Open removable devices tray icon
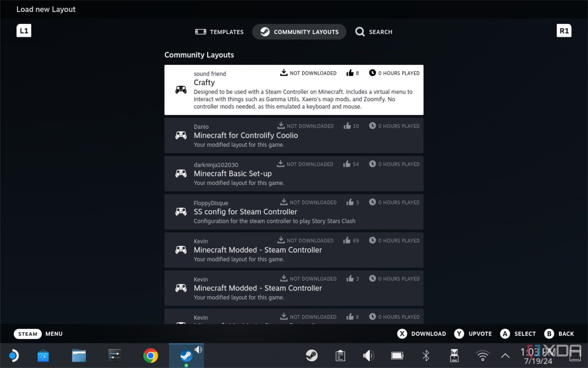Viewport: 588px width, 368px height. 454,355
